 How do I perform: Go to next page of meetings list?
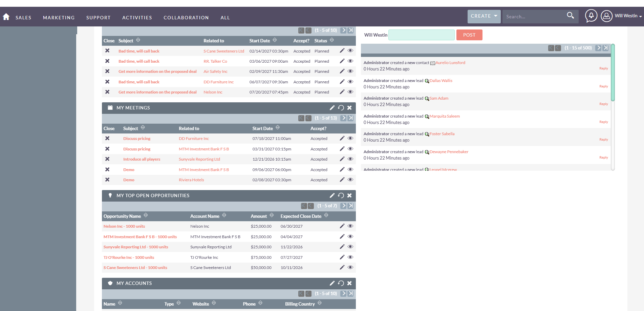pyautogui.click(x=344, y=118)
